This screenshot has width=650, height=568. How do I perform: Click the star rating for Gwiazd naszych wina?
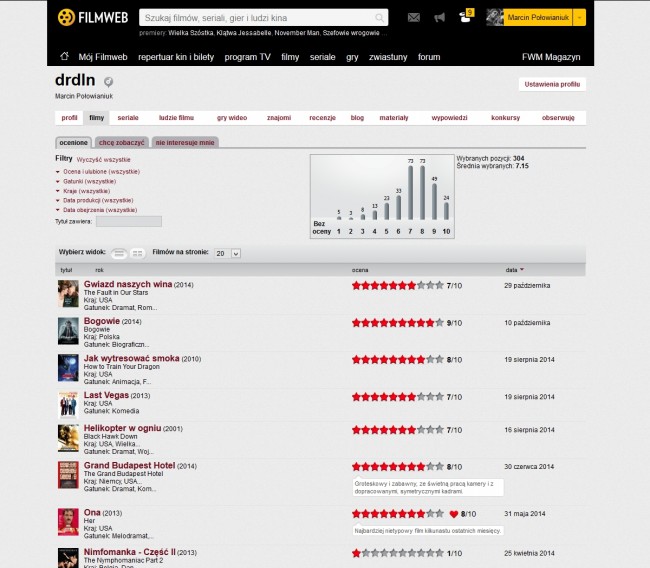point(398,285)
